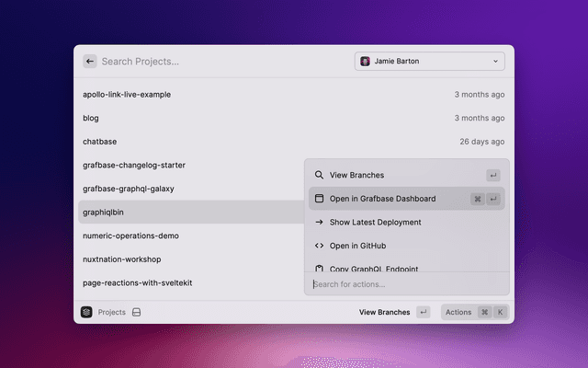Click the window icon beside Open in Grafbase Dashboard
This screenshot has height=368, width=588.
319,199
